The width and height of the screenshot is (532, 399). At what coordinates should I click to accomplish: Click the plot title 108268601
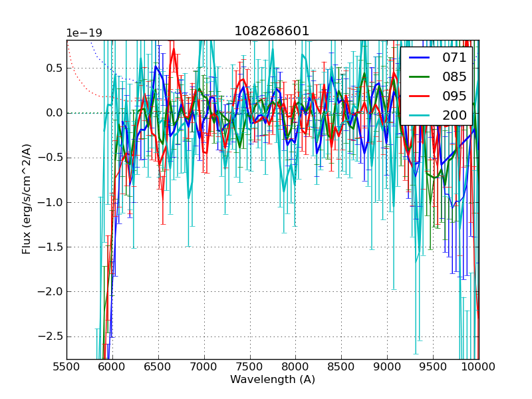[272, 31]
